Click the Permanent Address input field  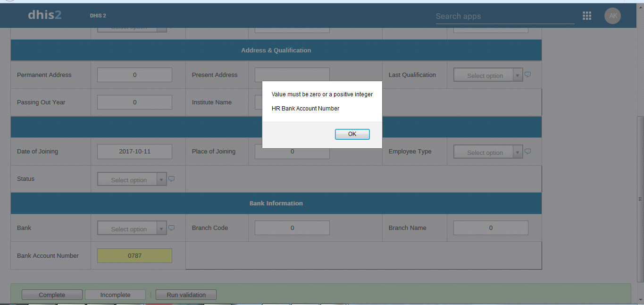click(x=134, y=75)
